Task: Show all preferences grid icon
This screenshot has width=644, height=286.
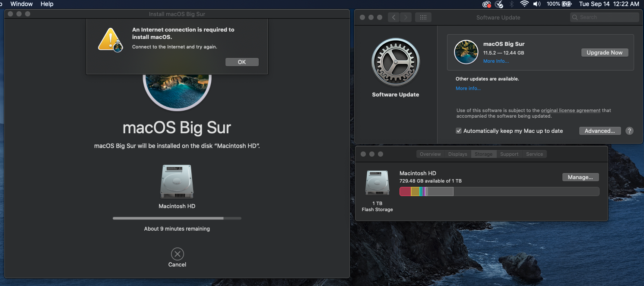Action: 423,17
